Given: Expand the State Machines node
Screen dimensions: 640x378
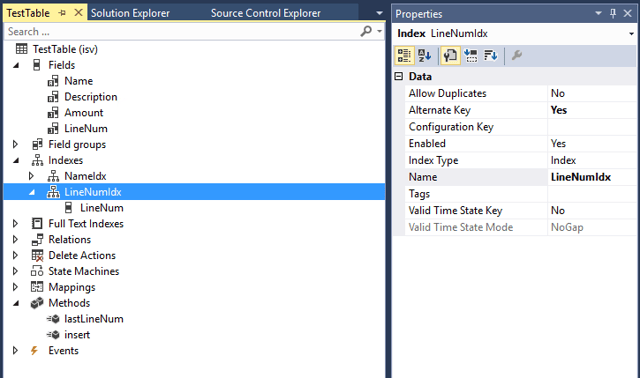Looking at the screenshot, I should [16, 271].
